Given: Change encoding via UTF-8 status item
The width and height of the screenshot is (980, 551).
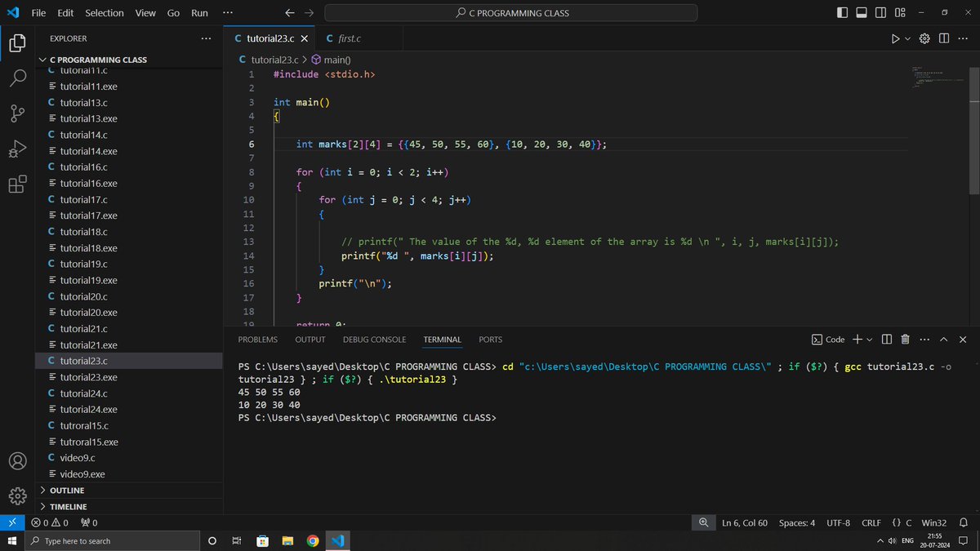Looking at the screenshot, I should point(838,522).
